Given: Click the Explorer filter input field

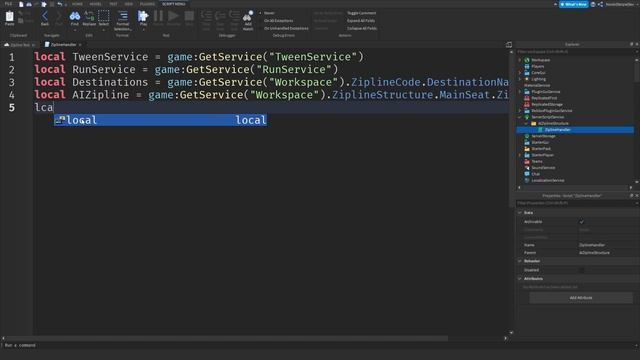Looking at the screenshot, I should 575,52.
